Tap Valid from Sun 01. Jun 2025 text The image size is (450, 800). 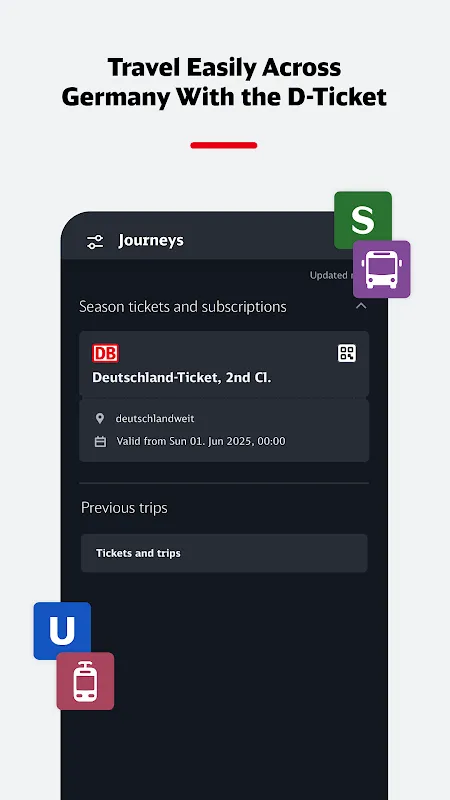point(201,441)
